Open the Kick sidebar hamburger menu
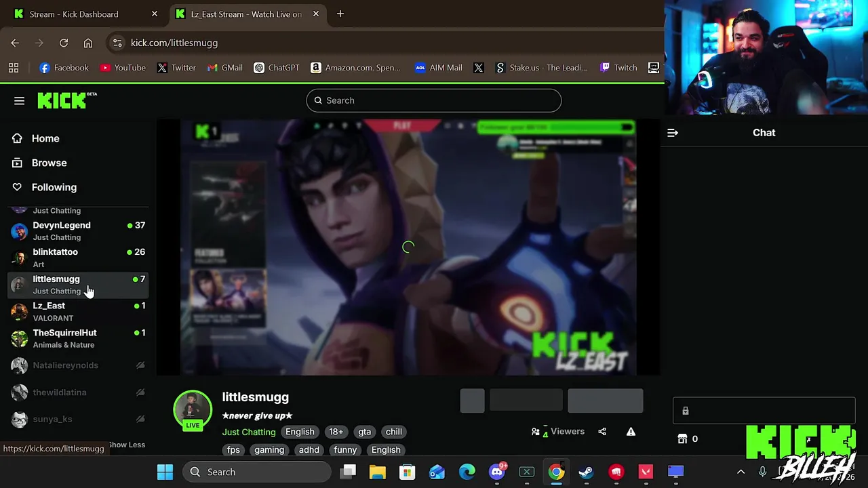Viewport: 868px width, 488px height. pyautogui.click(x=19, y=101)
